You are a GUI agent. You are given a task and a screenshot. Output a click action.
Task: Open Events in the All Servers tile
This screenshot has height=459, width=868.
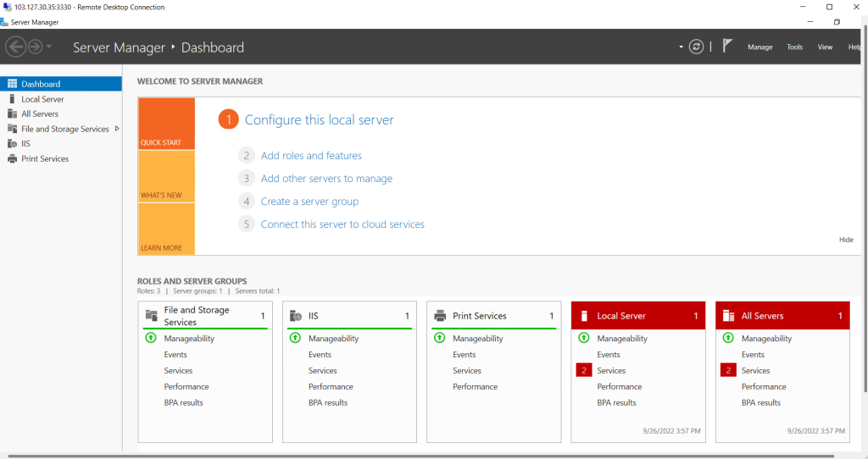pyautogui.click(x=753, y=355)
